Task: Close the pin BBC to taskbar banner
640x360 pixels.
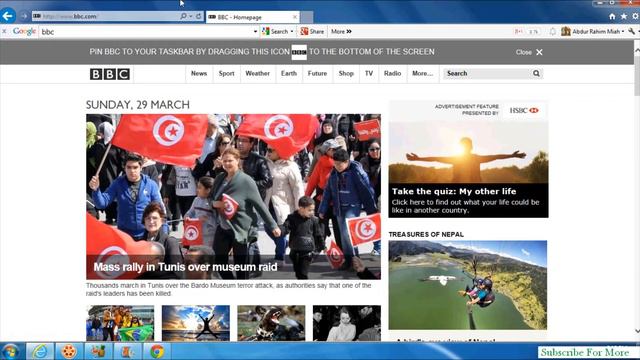Action: (x=529, y=52)
